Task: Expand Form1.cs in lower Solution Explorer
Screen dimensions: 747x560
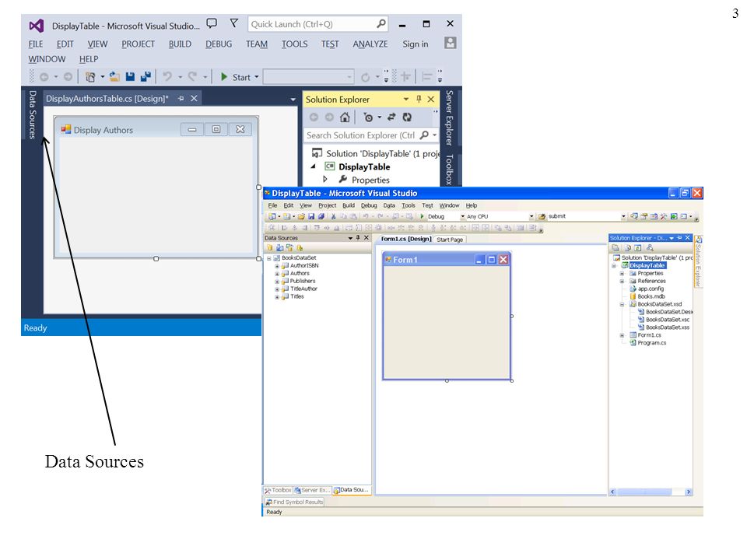Action: tap(622, 335)
